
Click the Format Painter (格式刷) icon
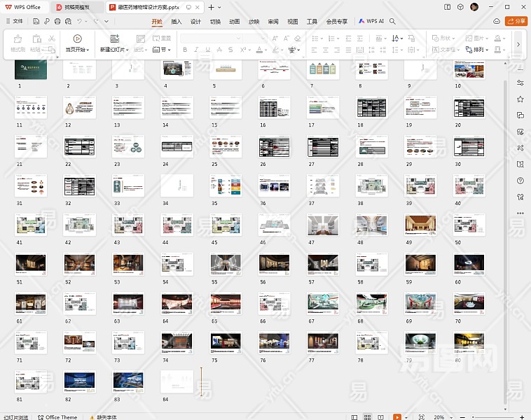pyautogui.click(x=18, y=39)
